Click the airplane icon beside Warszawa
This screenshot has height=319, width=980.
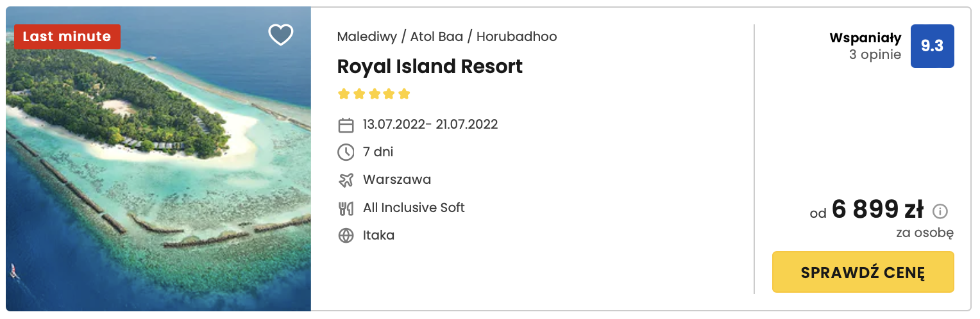[346, 180]
